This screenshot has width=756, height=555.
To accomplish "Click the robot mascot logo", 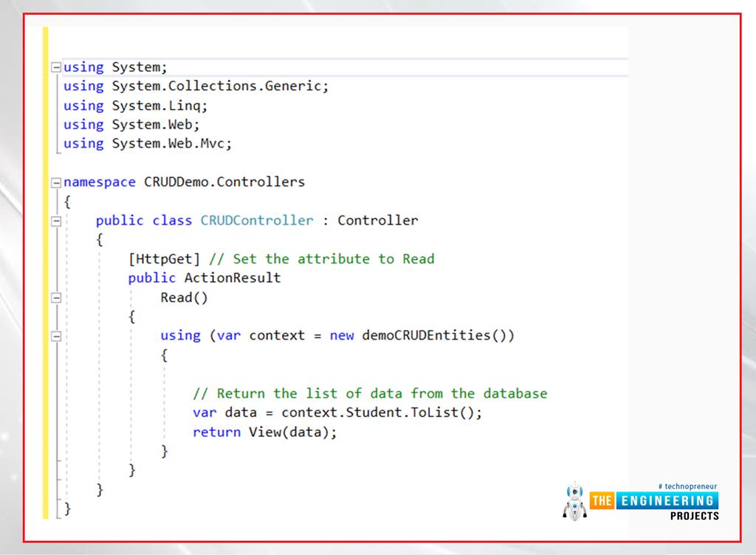I will tap(574, 500).
